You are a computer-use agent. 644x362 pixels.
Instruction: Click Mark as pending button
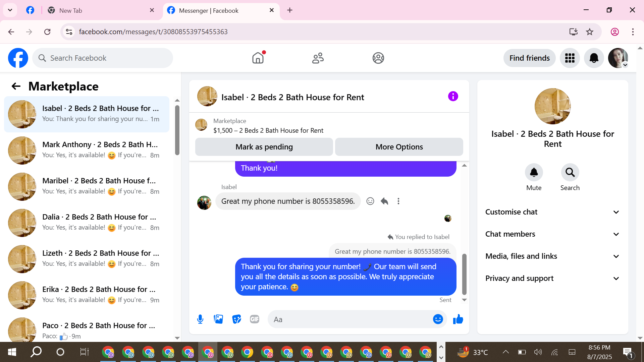264,147
